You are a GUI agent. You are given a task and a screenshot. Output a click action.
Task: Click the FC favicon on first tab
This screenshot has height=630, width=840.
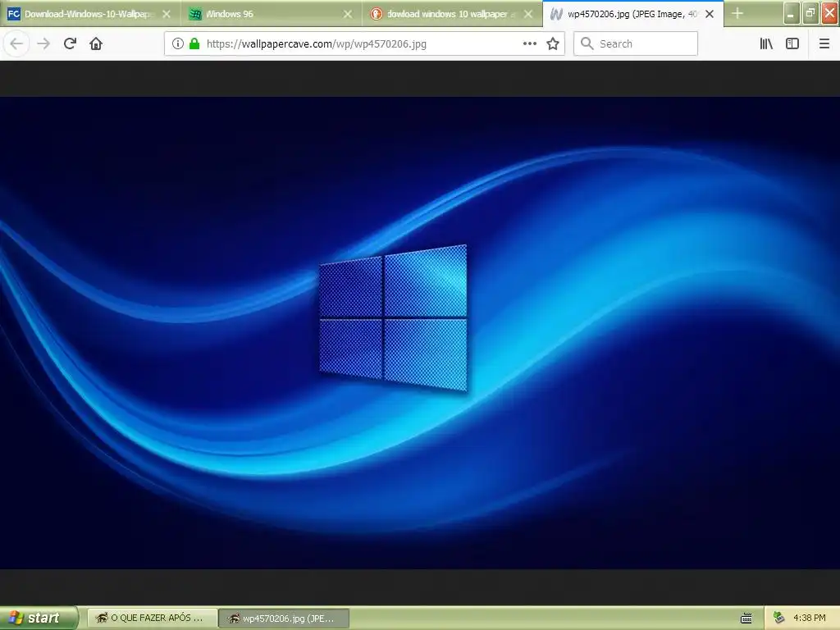click(13, 14)
